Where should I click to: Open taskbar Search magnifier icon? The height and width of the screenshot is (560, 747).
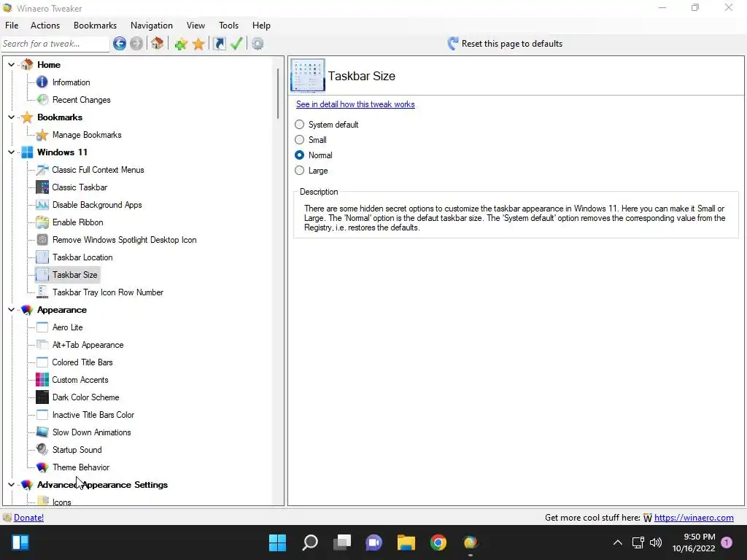(309, 542)
